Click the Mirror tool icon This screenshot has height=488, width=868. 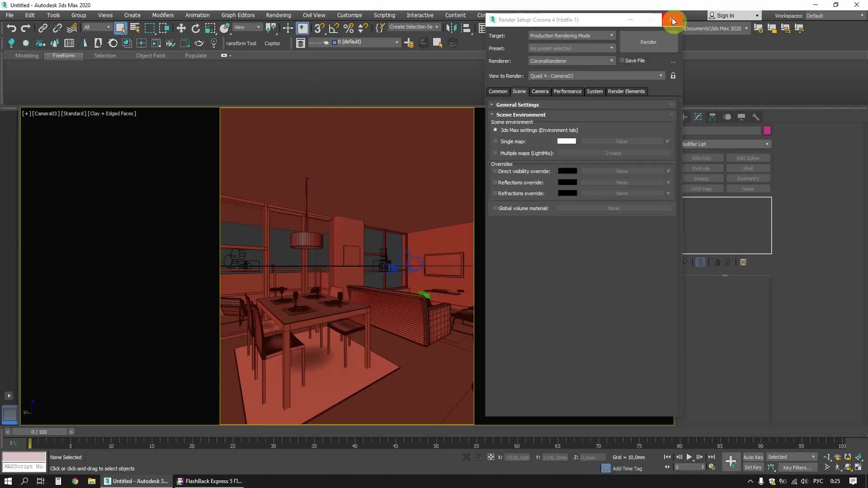(x=451, y=28)
